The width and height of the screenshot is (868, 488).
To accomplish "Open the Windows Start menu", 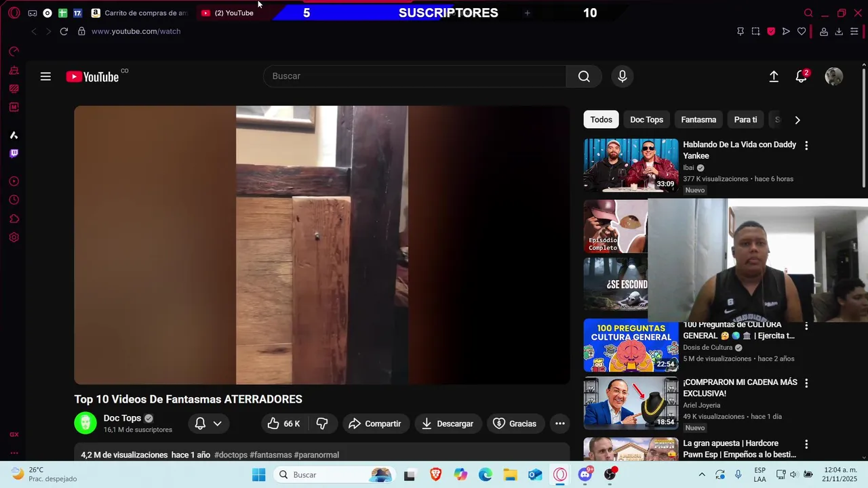I will coord(259,474).
